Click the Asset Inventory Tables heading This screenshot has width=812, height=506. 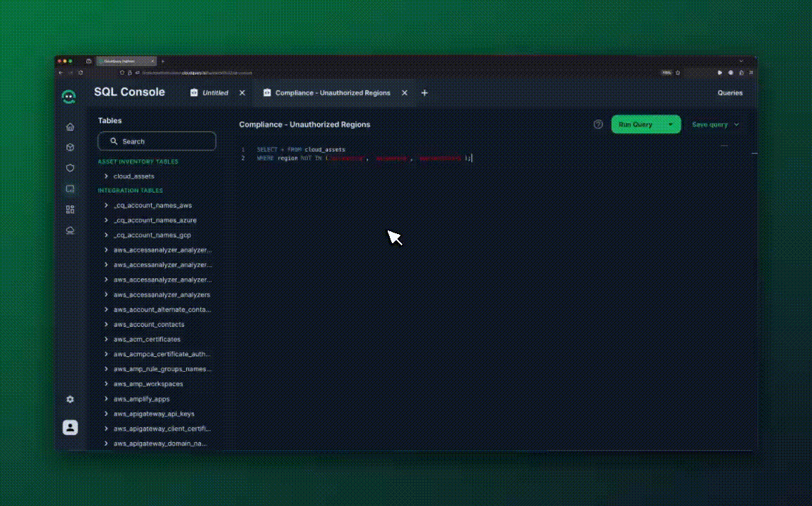click(x=138, y=162)
